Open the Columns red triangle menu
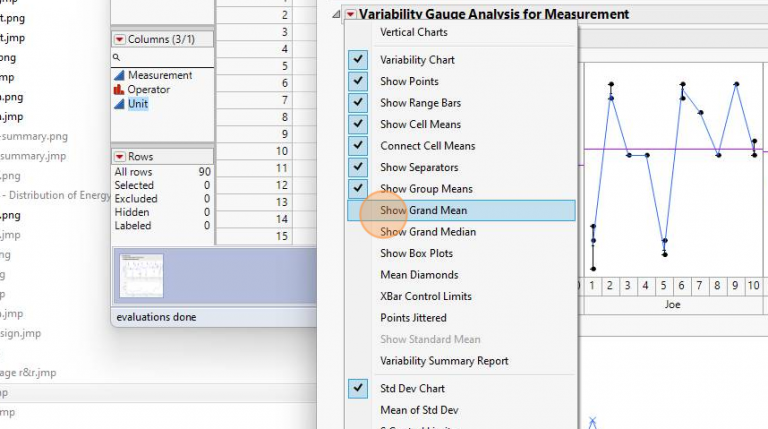 click(120, 39)
